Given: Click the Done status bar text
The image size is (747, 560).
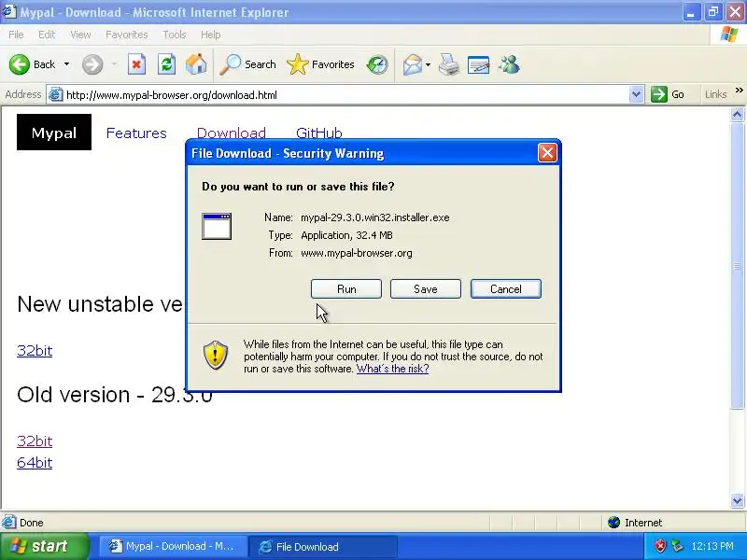Looking at the screenshot, I should pyautogui.click(x=32, y=523).
